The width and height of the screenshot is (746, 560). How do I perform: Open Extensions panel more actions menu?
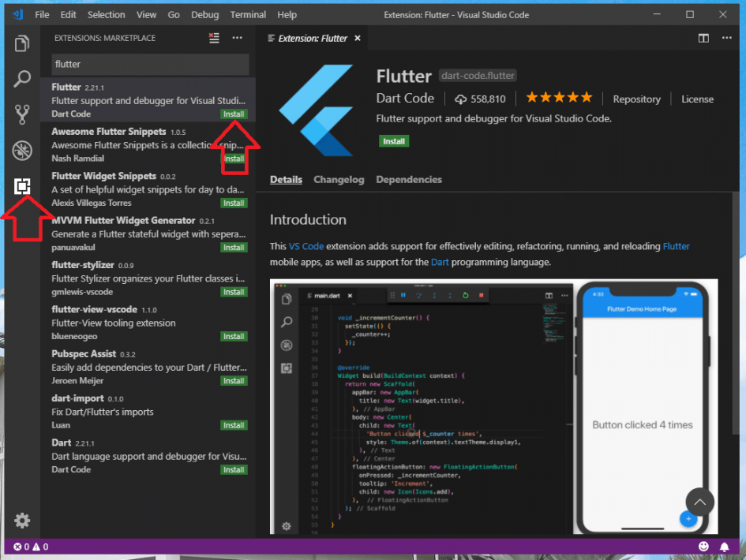[x=237, y=38]
